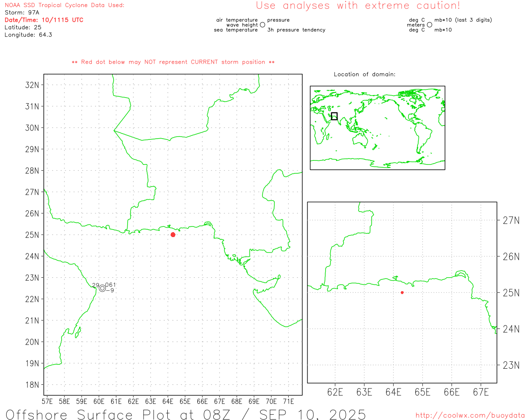Click the '62E' label on the inset map
525x420 pixels.
point(335,392)
